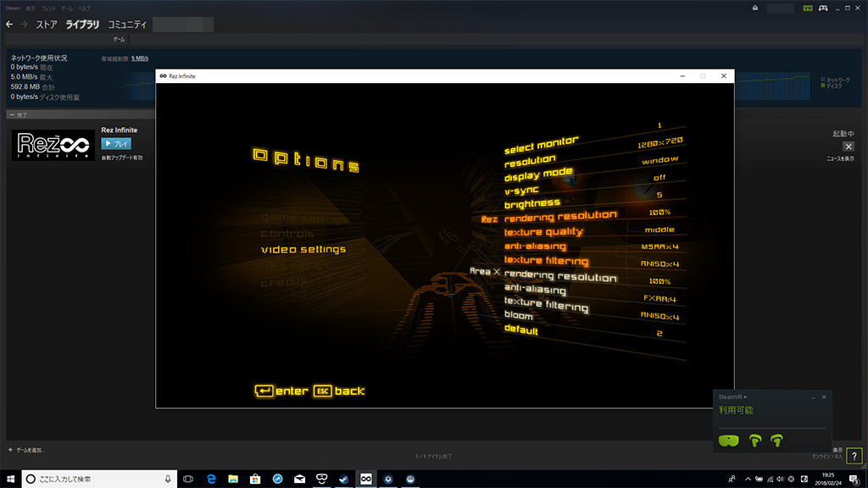The image size is (868, 488).
Task: Select credits in options menu
Action: [x=284, y=281]
